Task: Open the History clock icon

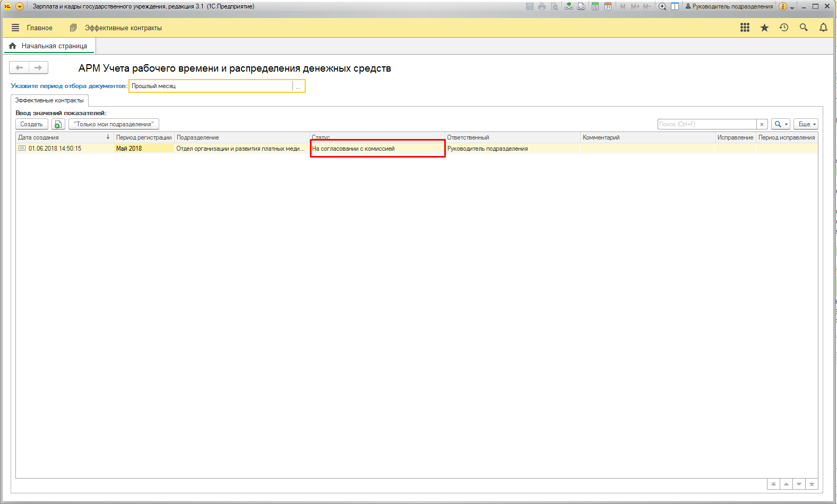Action: [784, 28]
